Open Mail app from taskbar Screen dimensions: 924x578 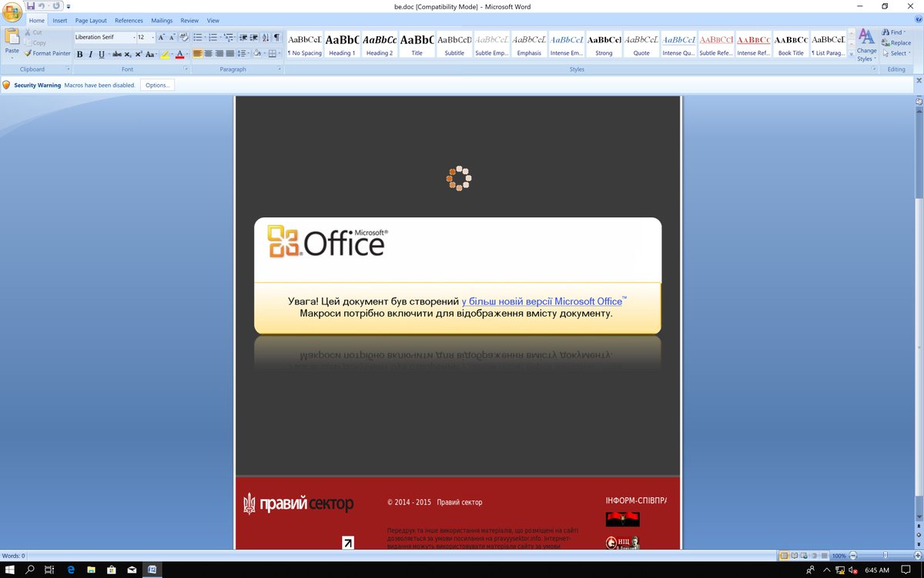pos(132,570)
